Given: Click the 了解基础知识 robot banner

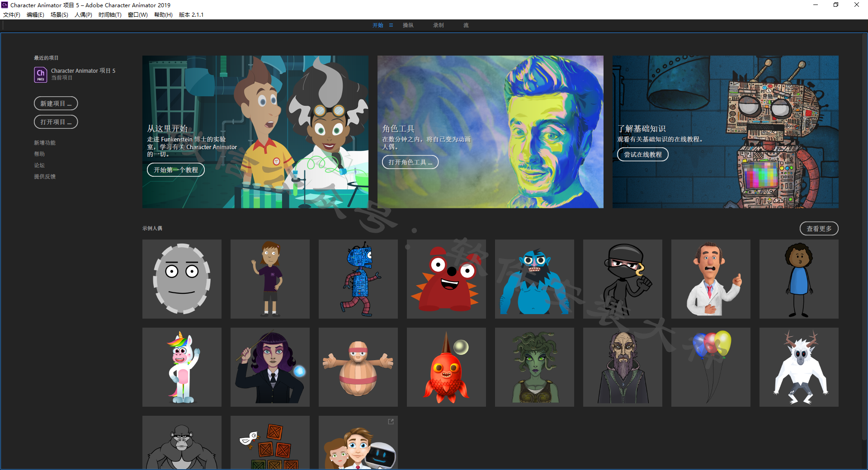Looking at the screenshot, I should (x=726, y=132).
